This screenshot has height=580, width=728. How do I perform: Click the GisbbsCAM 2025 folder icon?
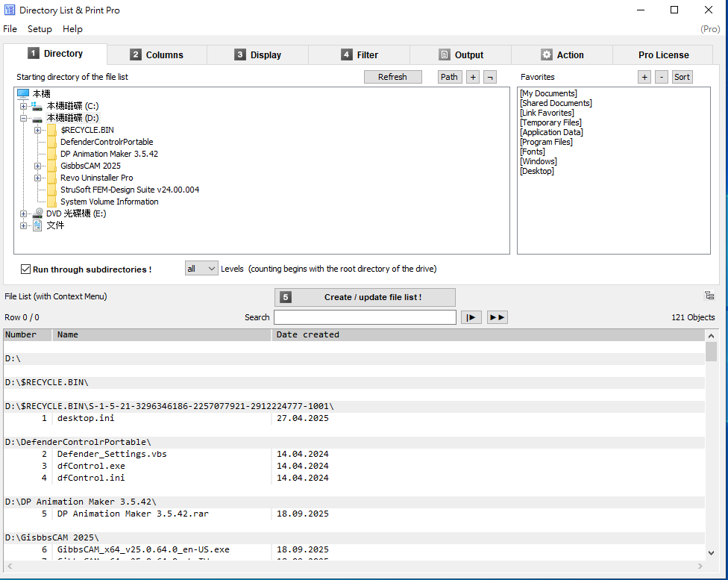(x=51, y=166)
